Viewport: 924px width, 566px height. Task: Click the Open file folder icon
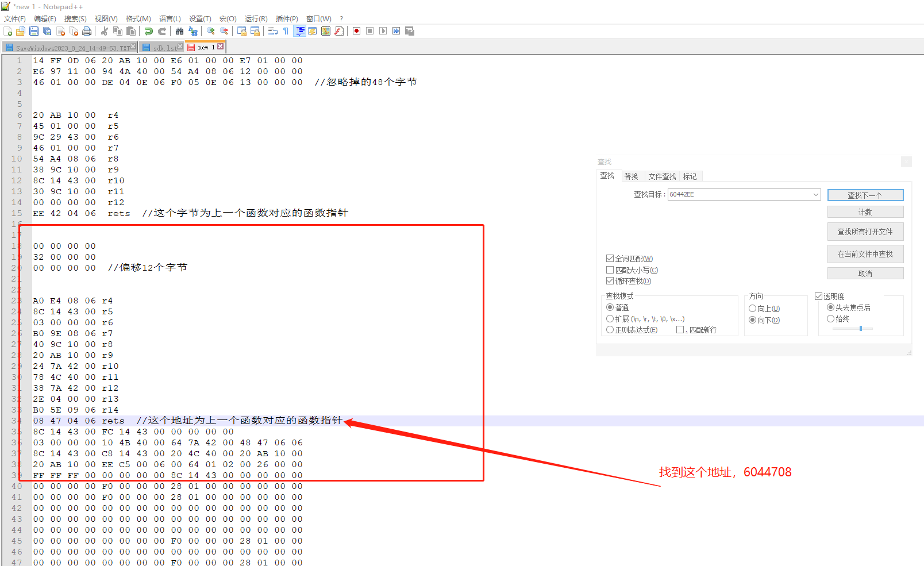click(21, 31)
